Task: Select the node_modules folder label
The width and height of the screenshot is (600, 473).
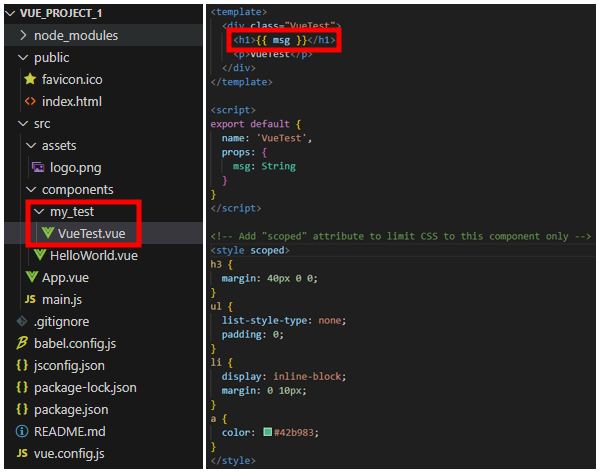Action: pos(76,36)
